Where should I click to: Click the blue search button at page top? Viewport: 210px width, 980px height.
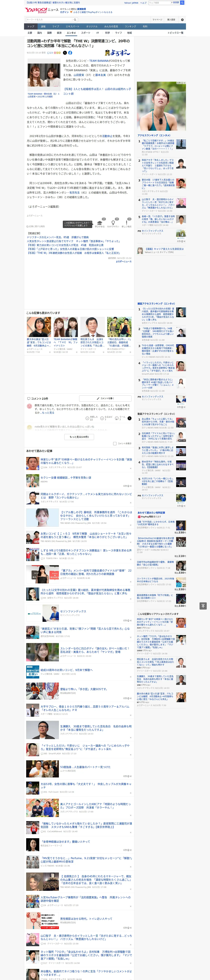tap(182, 3)
